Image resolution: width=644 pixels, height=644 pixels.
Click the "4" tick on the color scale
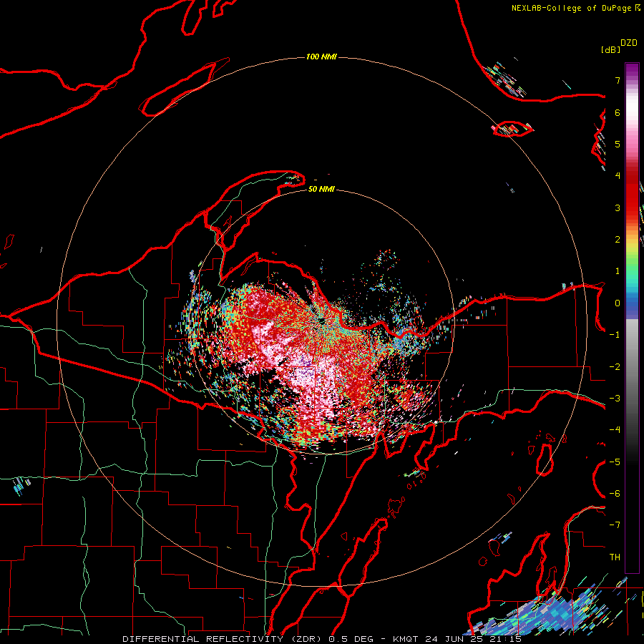(x=618, y=176)
